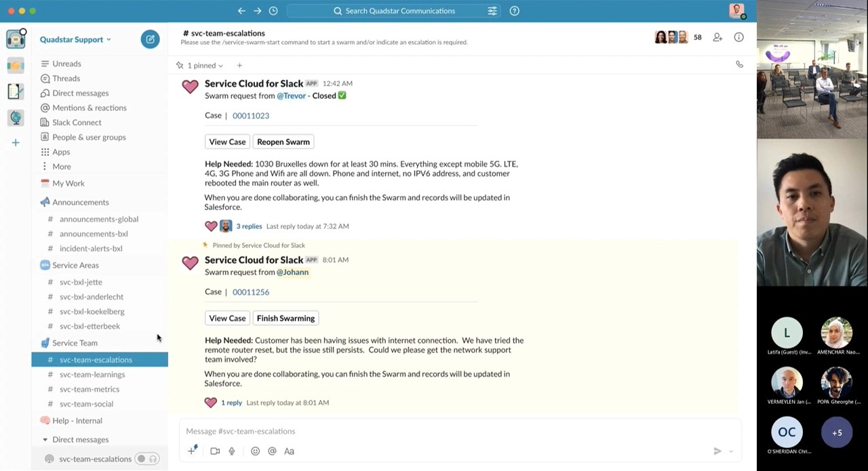This screenshot has height=471, width=868.
Task: Open Direct messages in sidebar
Action: 80,93
